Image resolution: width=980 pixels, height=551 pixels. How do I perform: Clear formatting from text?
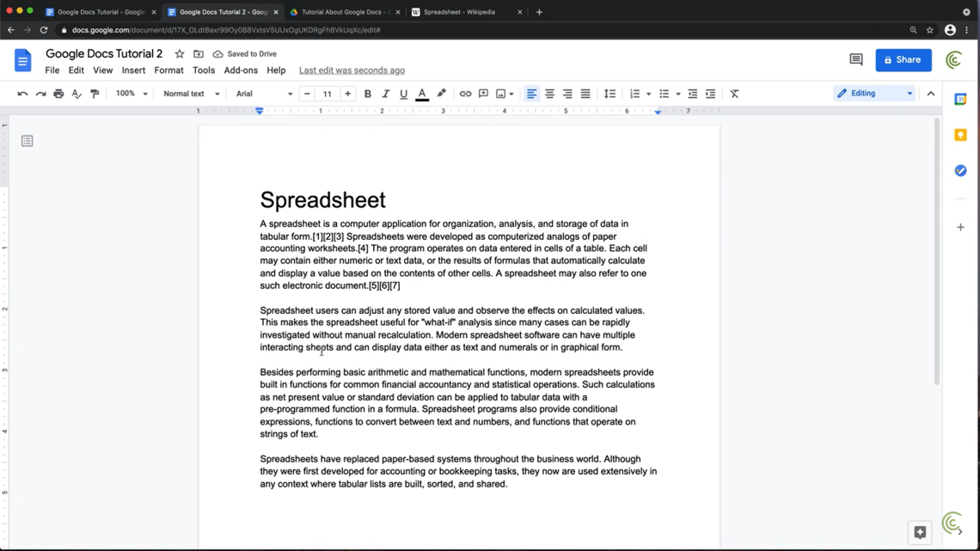734,94
